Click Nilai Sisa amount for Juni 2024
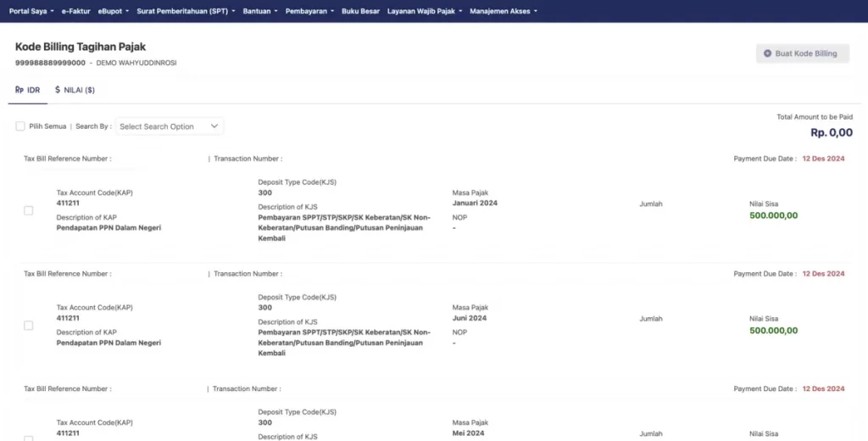This screenshot has width=868, height=441. 773,331
